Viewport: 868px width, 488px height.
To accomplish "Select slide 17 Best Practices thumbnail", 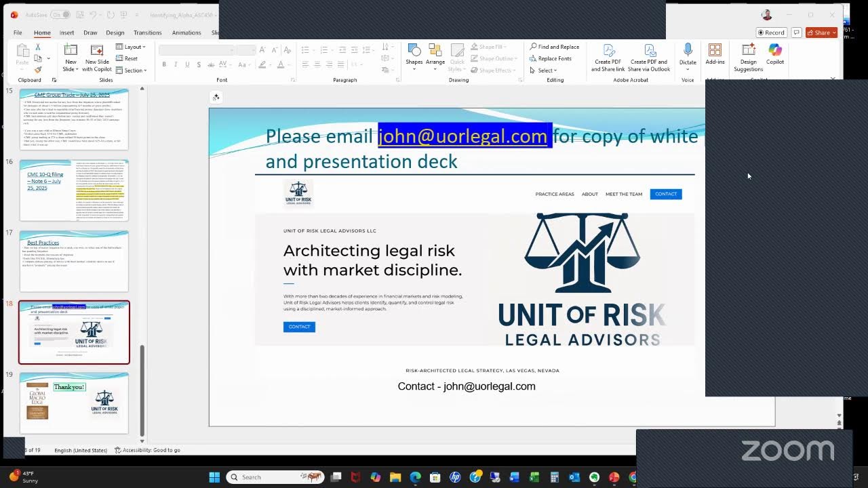I will tap(74, 262).
